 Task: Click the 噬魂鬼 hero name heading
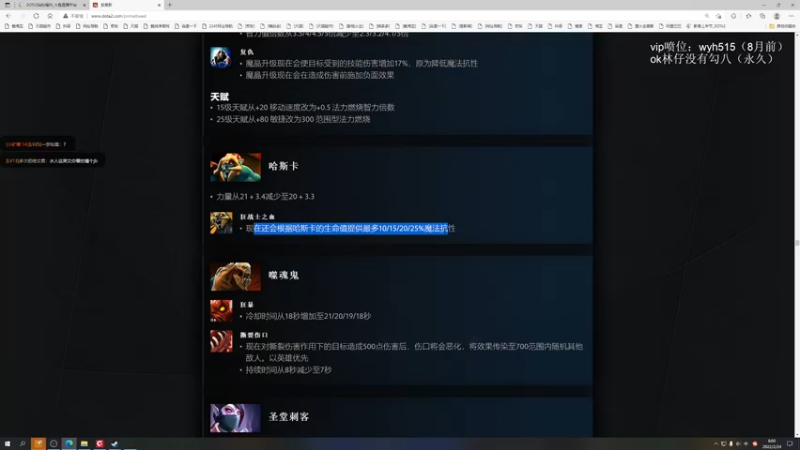pos(284,275)
